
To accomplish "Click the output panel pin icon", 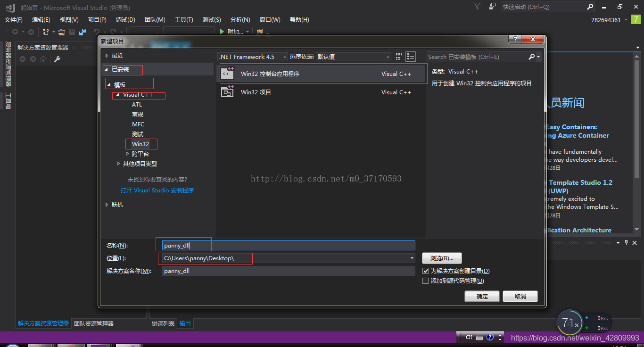I will (x=627, y=242).
